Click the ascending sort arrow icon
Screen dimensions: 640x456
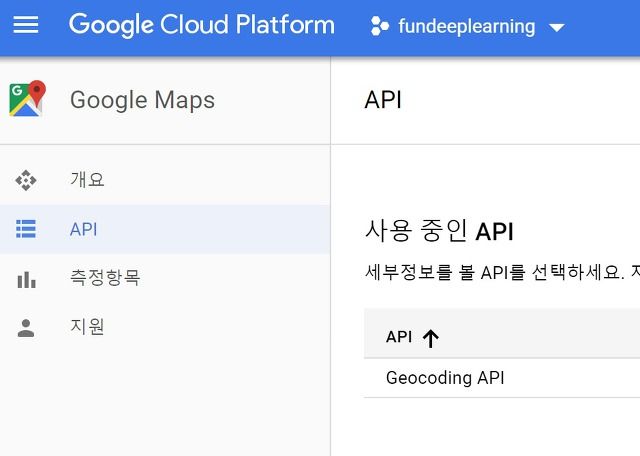coord(431,338)
